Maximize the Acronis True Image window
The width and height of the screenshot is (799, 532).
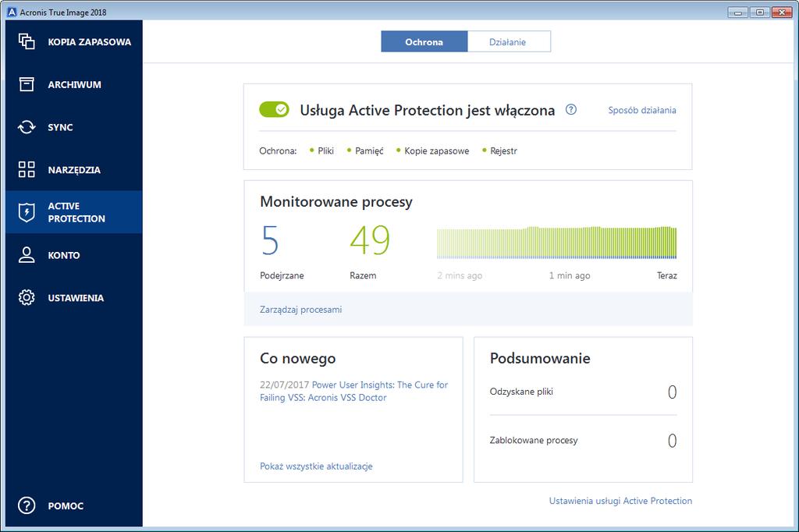coord(760,12)
